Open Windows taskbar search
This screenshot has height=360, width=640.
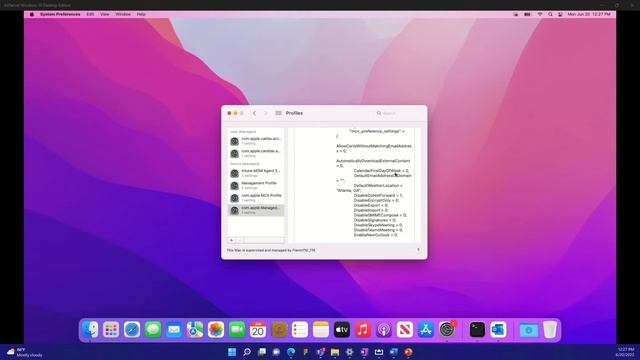pos(247,352)
